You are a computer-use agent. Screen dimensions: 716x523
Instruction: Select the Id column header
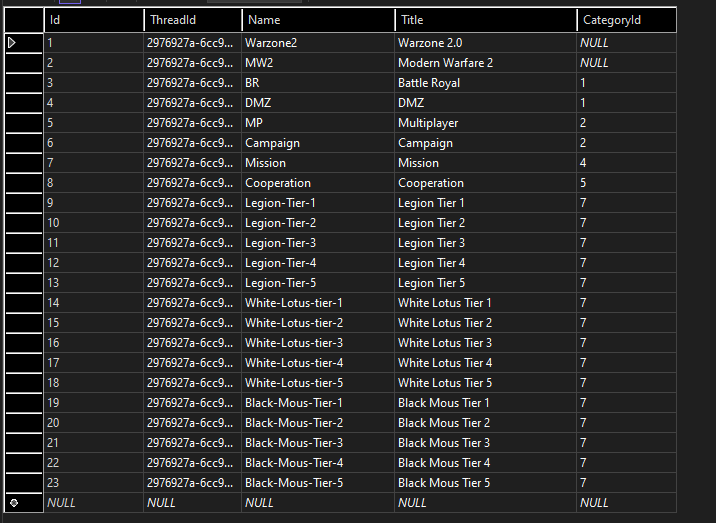[x=94, y=20]
